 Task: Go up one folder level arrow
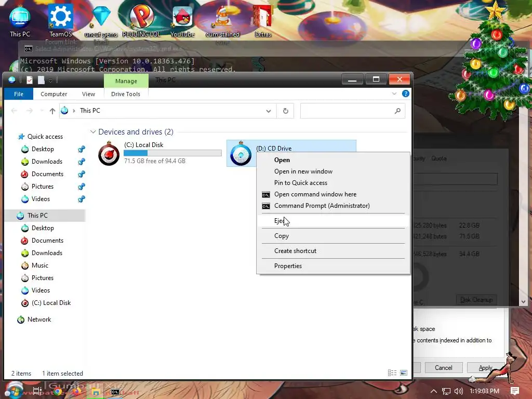[52, 111]
